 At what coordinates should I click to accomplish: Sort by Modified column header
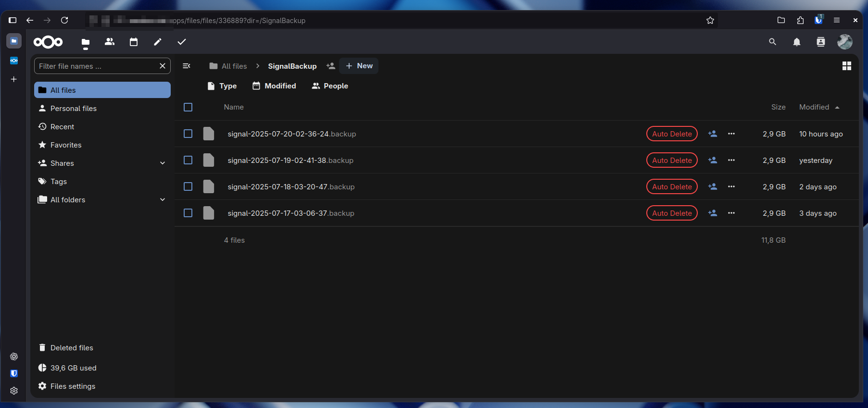pyautogui.click(x=819, y=107)
